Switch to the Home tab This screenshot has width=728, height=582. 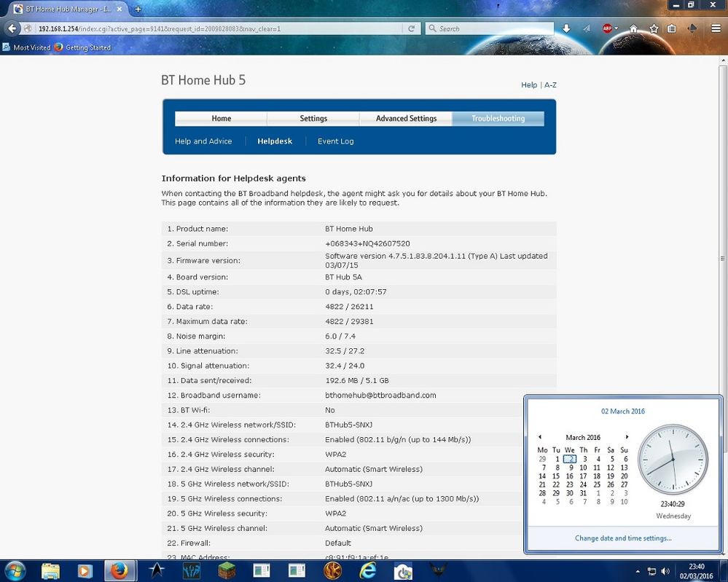click(x=221, y=118)
